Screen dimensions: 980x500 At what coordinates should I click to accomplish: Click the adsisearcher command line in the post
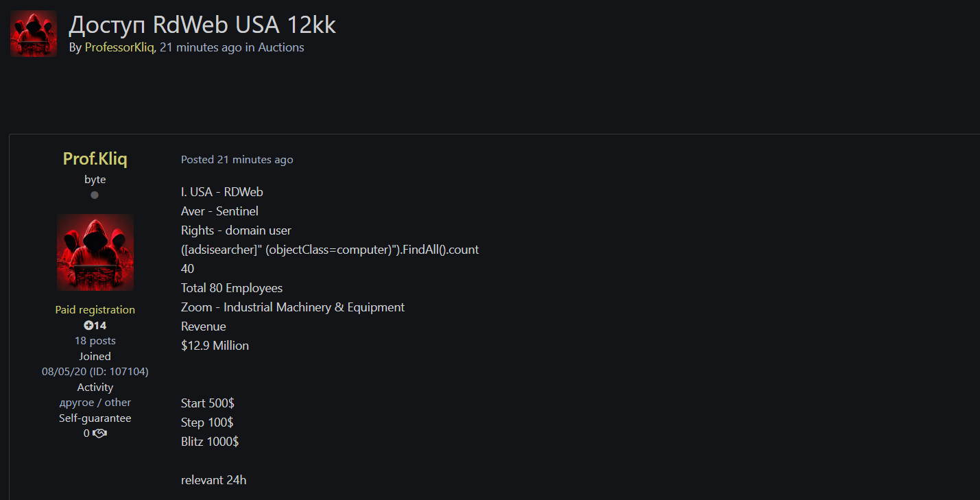(x=329, y=249)
